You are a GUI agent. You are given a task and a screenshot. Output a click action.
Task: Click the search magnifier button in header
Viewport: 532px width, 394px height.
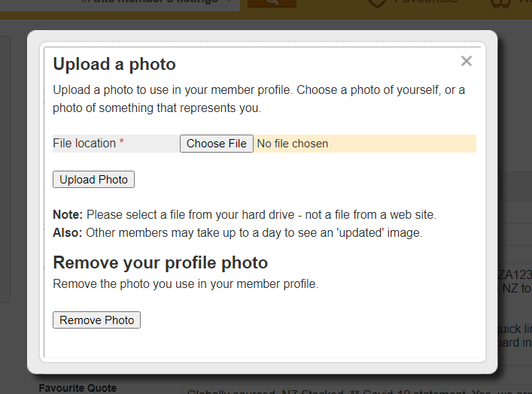[x=272, y=2]
